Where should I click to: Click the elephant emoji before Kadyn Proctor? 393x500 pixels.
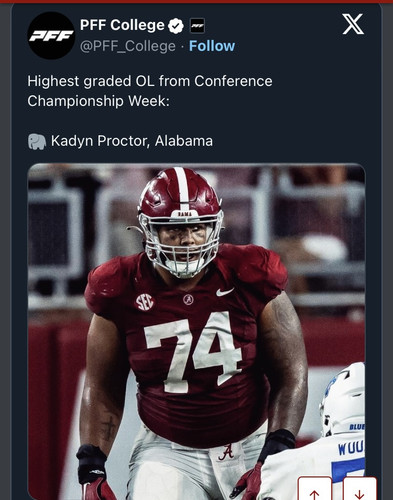tap(37, 141)
